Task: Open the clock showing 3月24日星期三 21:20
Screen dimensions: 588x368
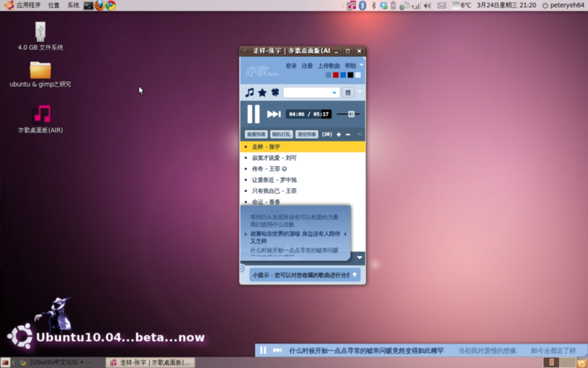Action: (507, 6)
